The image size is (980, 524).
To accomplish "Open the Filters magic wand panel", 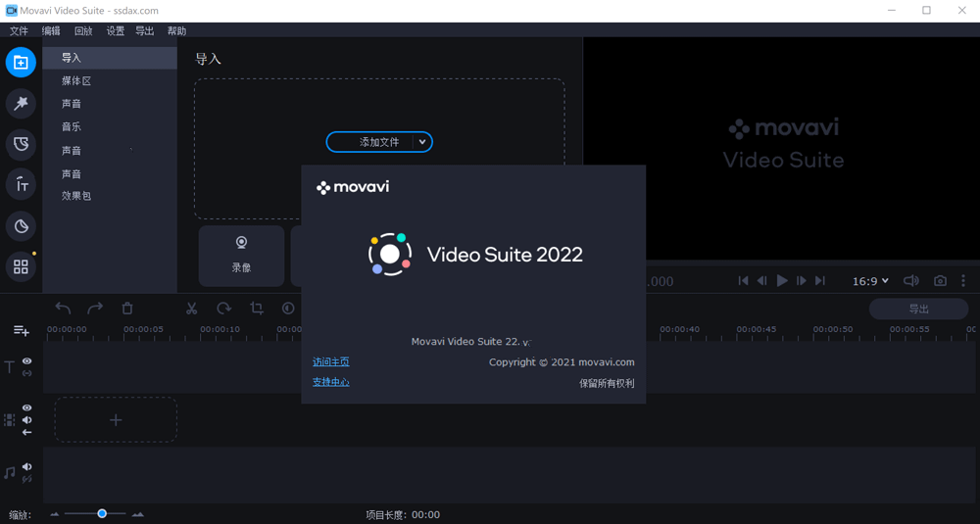I will (x=21, y=103).
